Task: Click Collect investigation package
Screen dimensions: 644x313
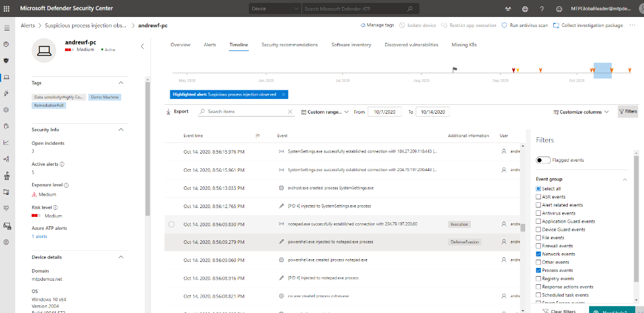Action: pos(588,25)
